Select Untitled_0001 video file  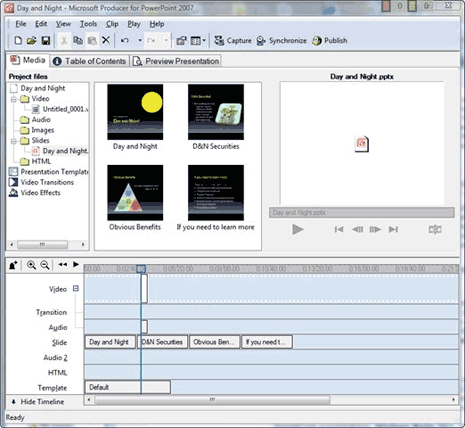point(65,109)
